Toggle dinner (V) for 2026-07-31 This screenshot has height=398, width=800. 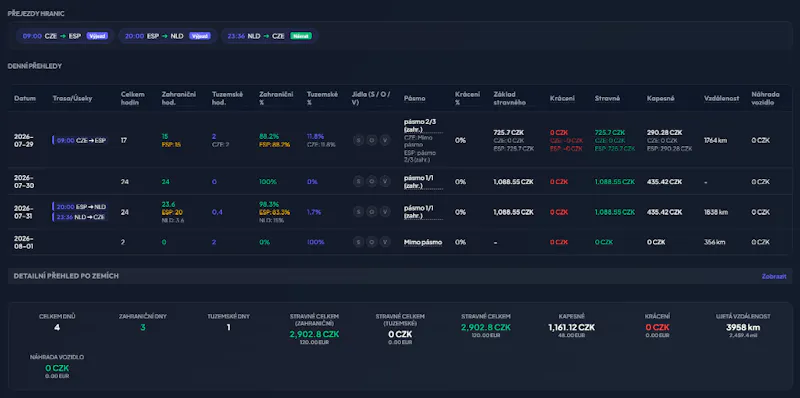point(385,212)
